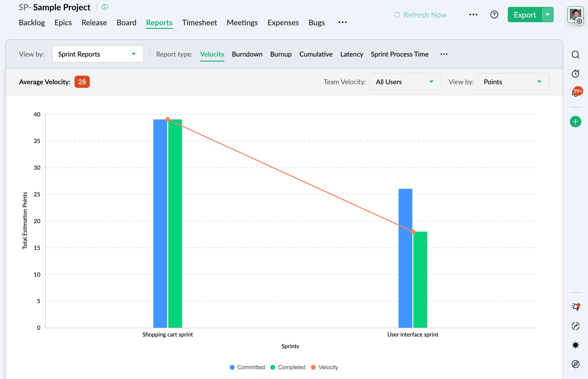This screenshot has width=588, height=379.
Task: Open the Points view by dropdown
Action: tap(513, 82)
